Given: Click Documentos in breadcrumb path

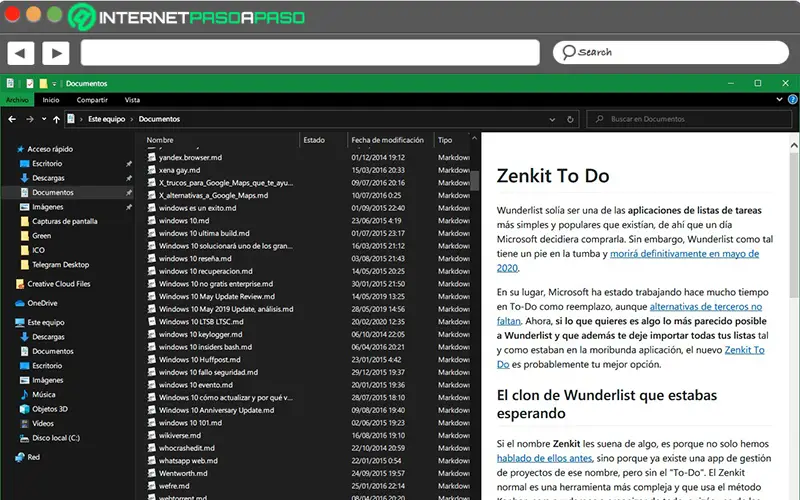Looking at the screenshot, I should coord(159,119).
